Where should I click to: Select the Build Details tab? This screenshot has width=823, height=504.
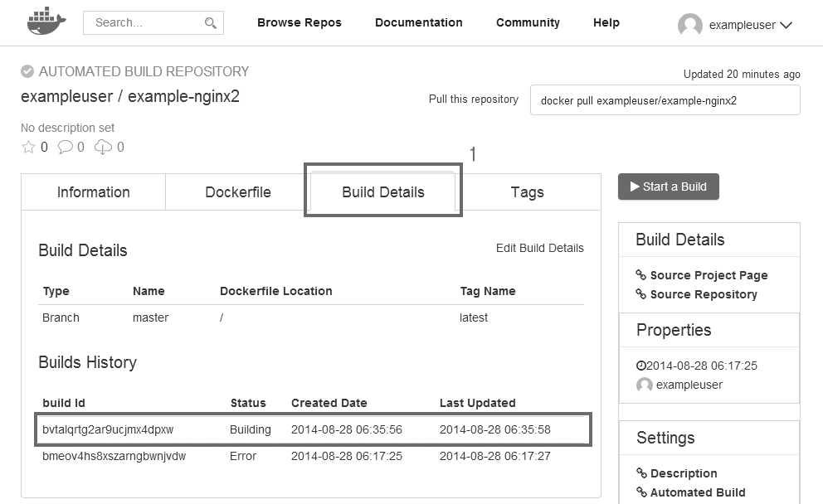[383, 192]
